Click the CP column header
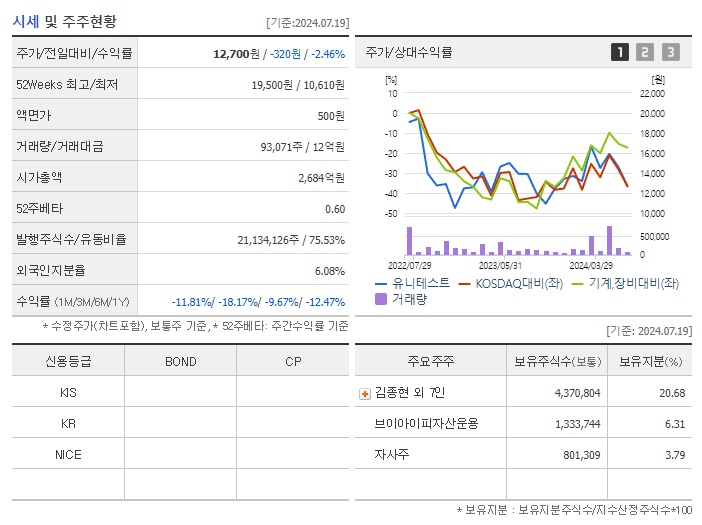Viewport: 702px width, 525px height. click(293, 361)
